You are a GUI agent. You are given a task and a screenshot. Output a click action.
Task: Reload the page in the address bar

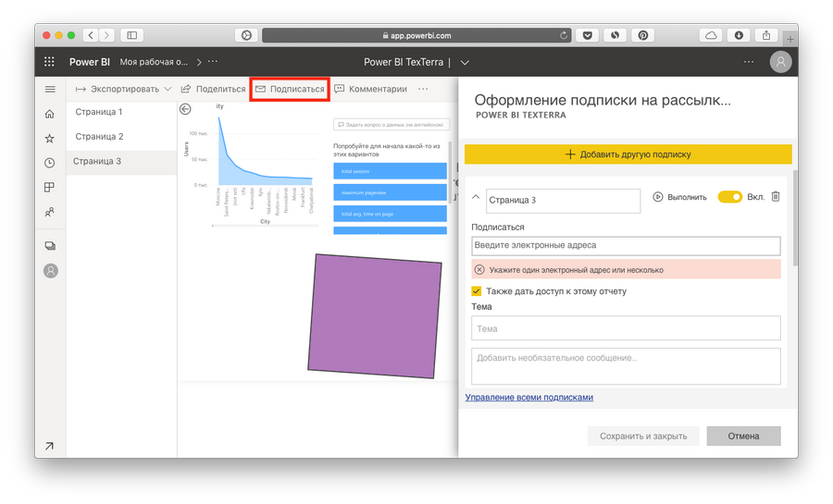coord(563,35)
